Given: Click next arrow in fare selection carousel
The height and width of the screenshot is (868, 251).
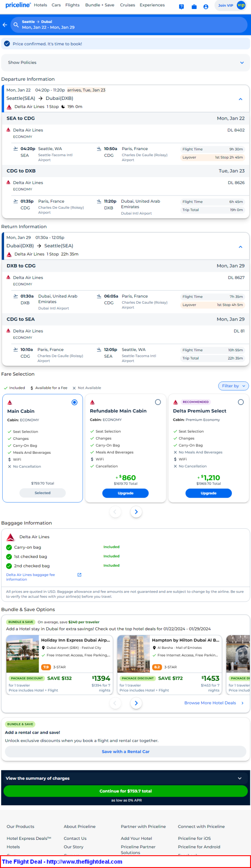Looking at the screenshot, I should (136, 512).
